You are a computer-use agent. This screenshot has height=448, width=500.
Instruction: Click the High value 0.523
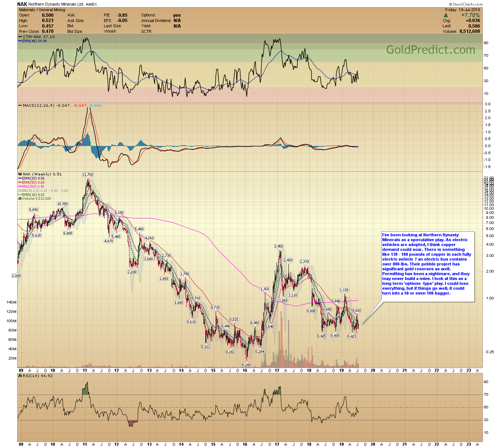(x=48, y=21)
